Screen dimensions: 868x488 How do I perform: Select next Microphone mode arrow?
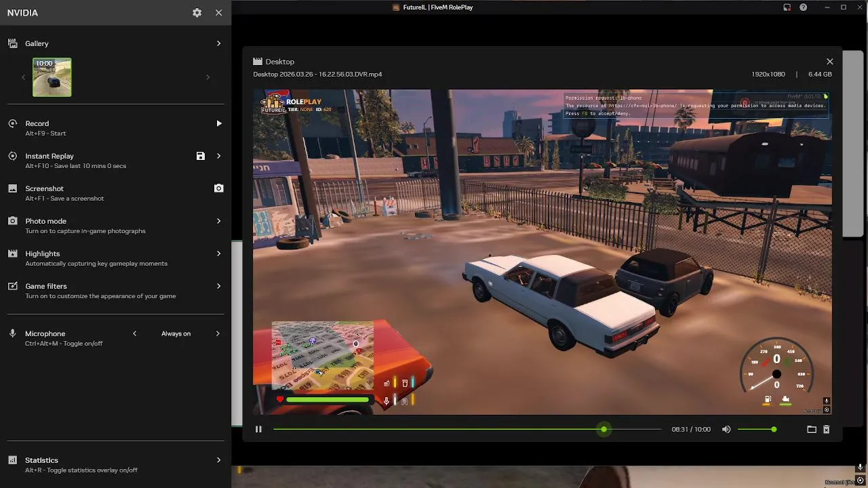pos(218,333)
